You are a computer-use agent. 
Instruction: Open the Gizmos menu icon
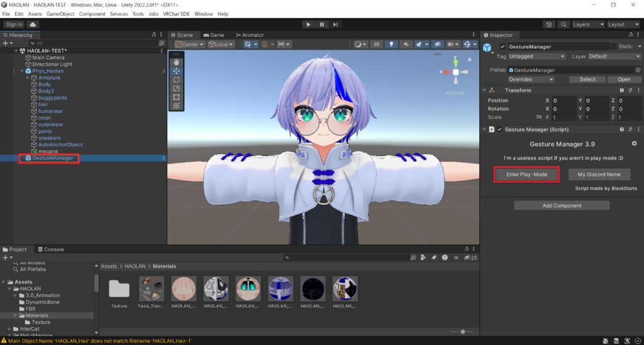click(x=467, y=45)
